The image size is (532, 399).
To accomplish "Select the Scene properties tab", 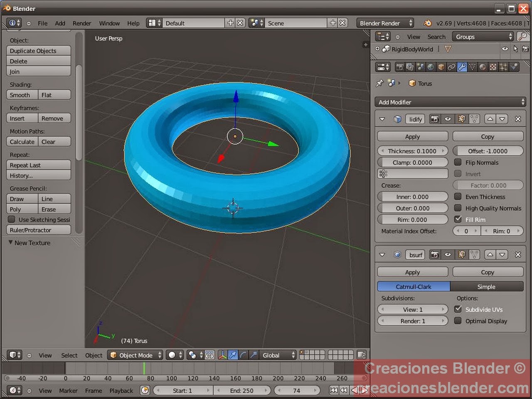I will (421, 66).
